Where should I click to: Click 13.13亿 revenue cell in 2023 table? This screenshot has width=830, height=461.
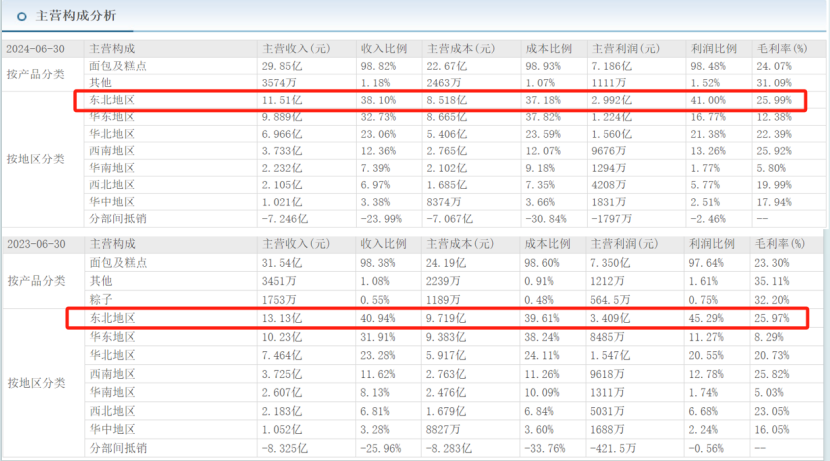click(x=282, y=318)
